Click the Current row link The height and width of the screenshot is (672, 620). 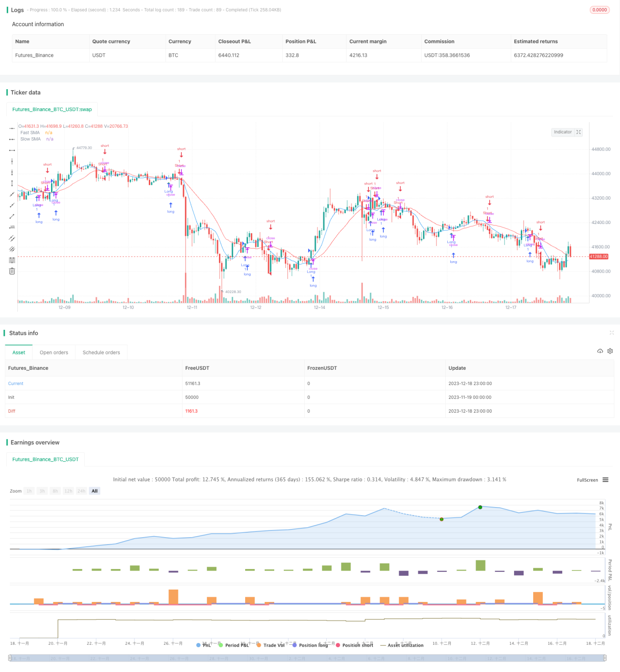[x=16, y=384]
